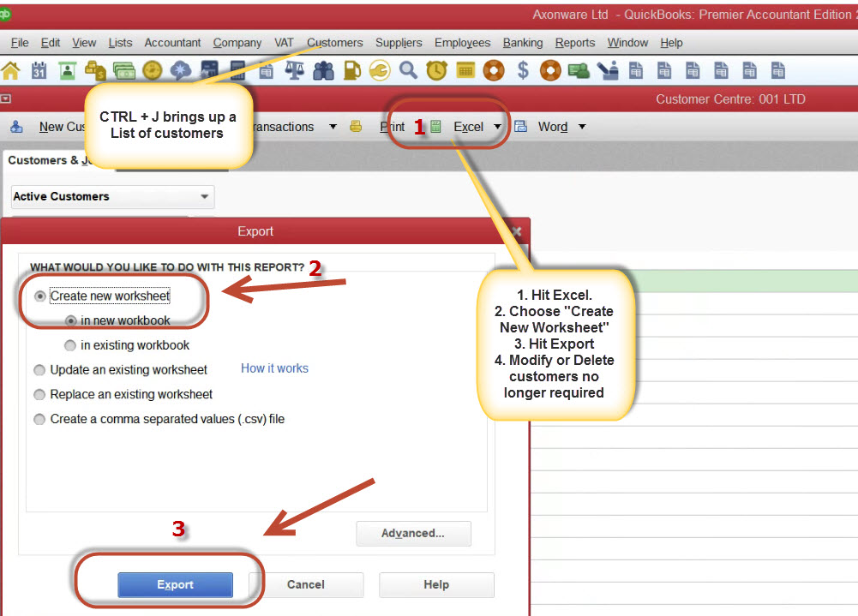This screenshot has height=616, width=858.
Task: Click the green card with person icon
Action: pyautogui.click(x=579, y=70)
